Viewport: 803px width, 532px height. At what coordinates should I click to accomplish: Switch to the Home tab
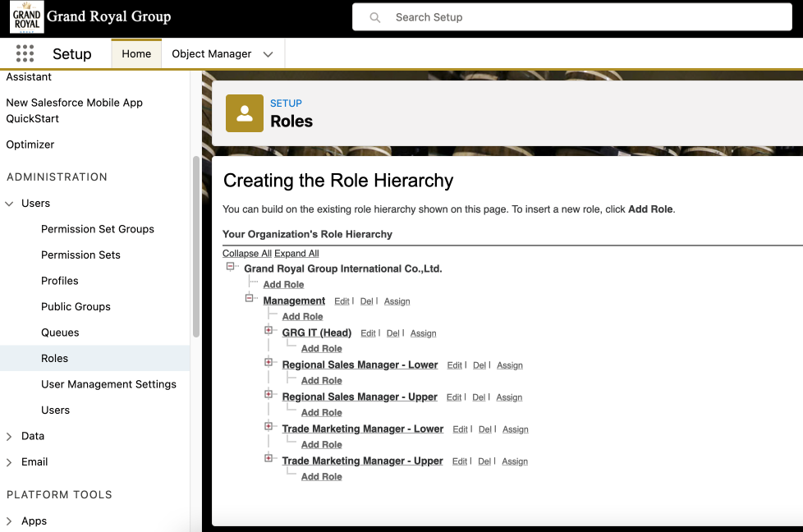(136, 53)
